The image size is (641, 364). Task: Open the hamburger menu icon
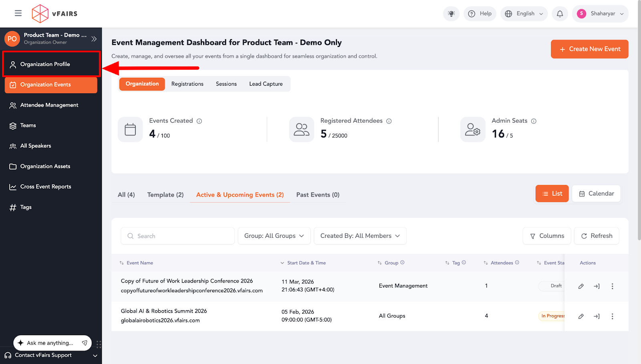click(x=18, y=13)
